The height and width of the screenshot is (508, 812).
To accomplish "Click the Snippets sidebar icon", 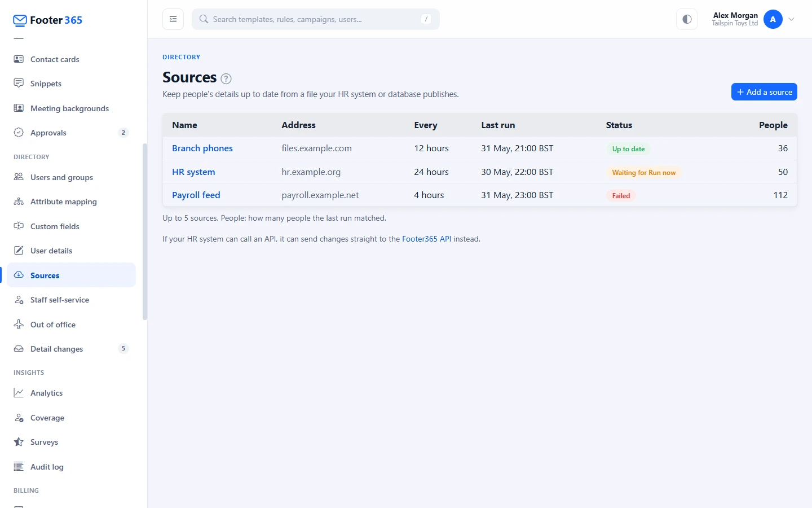I will click(x=19, y=84).
